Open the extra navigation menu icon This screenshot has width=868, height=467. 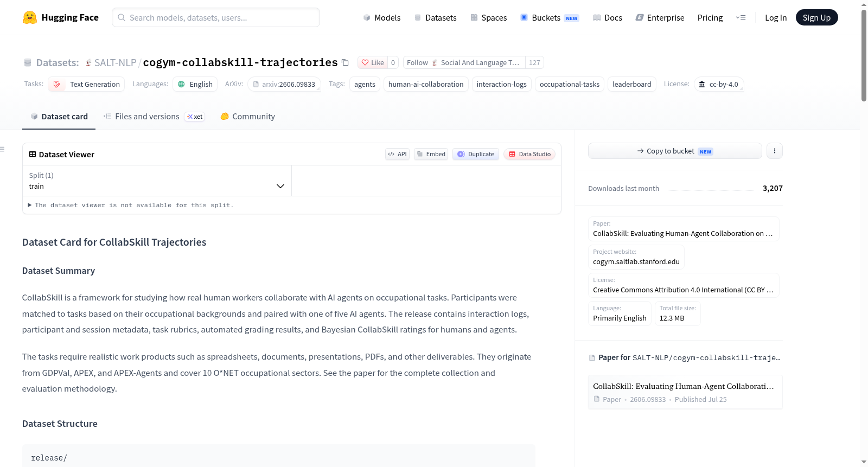(741, 17)
